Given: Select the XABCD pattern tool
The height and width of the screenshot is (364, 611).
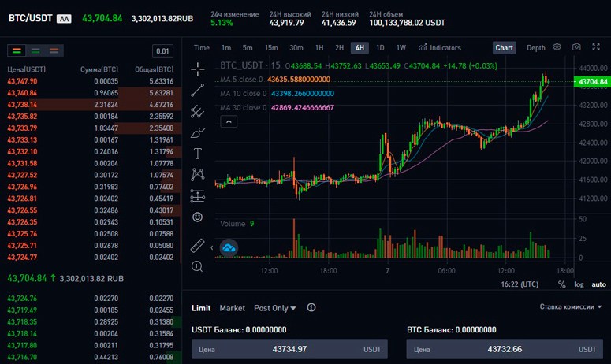Looking at the screenshot, I should [x=198, y=174].
